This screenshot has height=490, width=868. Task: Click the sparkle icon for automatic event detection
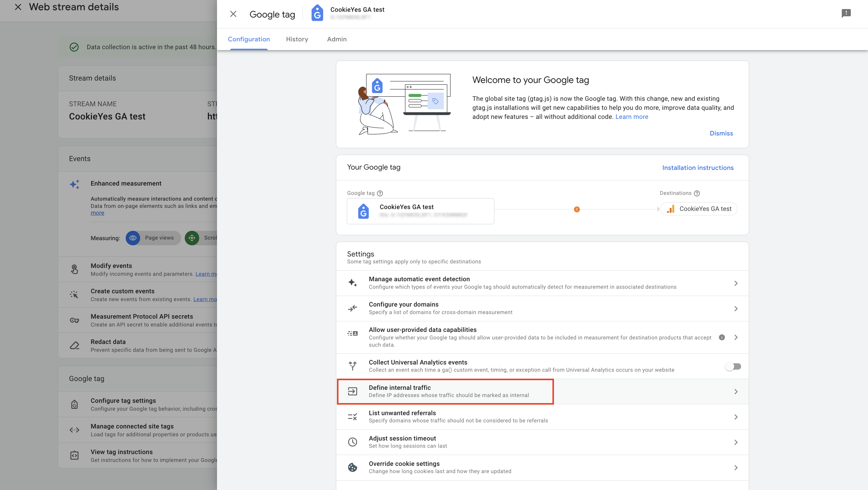(352, 283)
